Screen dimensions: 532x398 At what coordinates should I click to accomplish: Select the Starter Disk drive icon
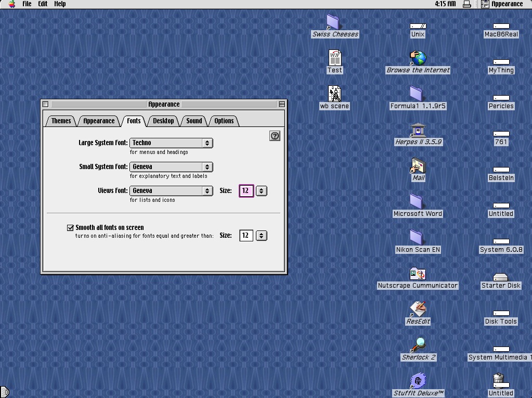point(500,277)
